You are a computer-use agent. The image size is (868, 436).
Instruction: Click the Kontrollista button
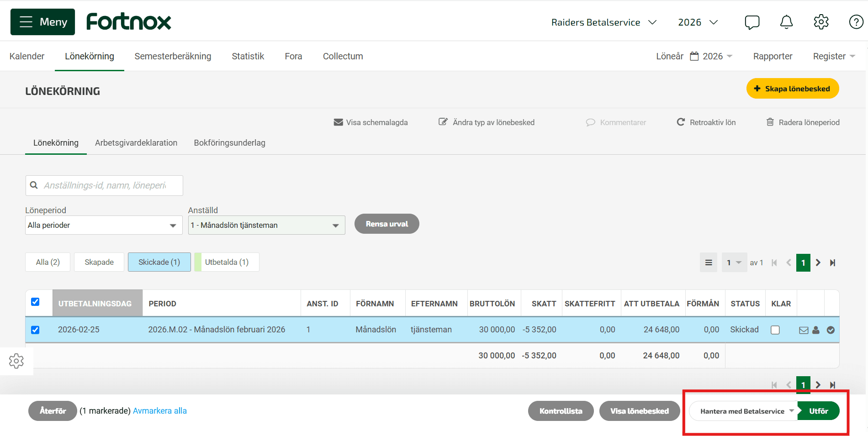click(x=561, y=411)
